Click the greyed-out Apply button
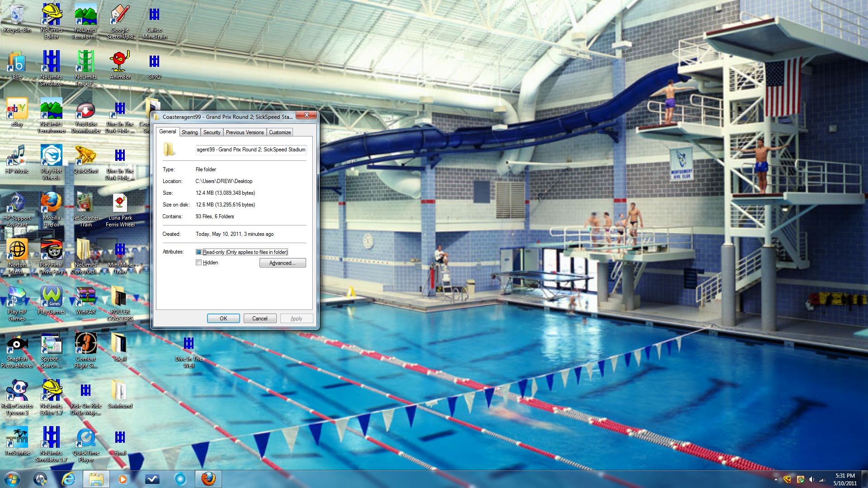This screenshot has width=868, height=488. point(296,319)
